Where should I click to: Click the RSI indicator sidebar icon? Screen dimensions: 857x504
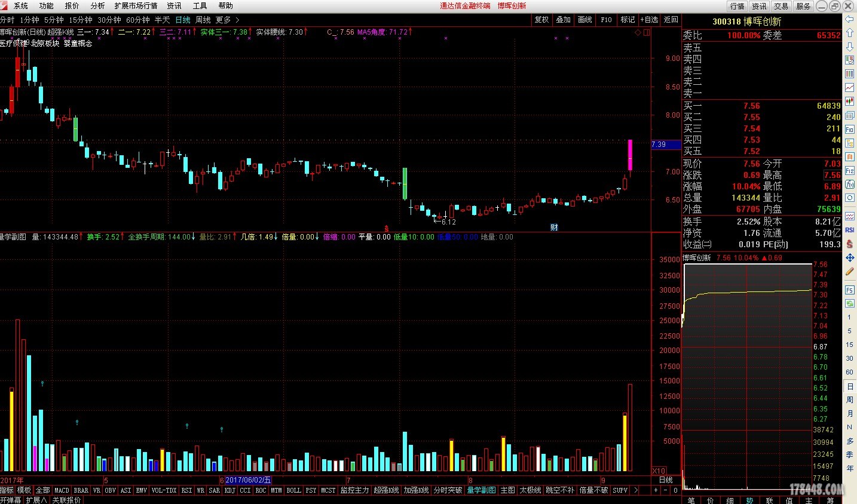849,230
